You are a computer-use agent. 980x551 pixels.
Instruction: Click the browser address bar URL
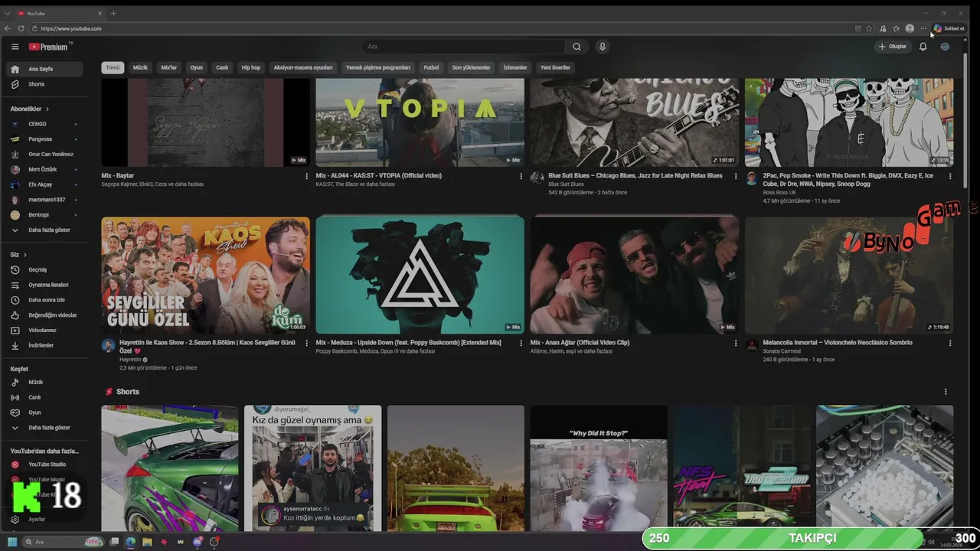70,28
